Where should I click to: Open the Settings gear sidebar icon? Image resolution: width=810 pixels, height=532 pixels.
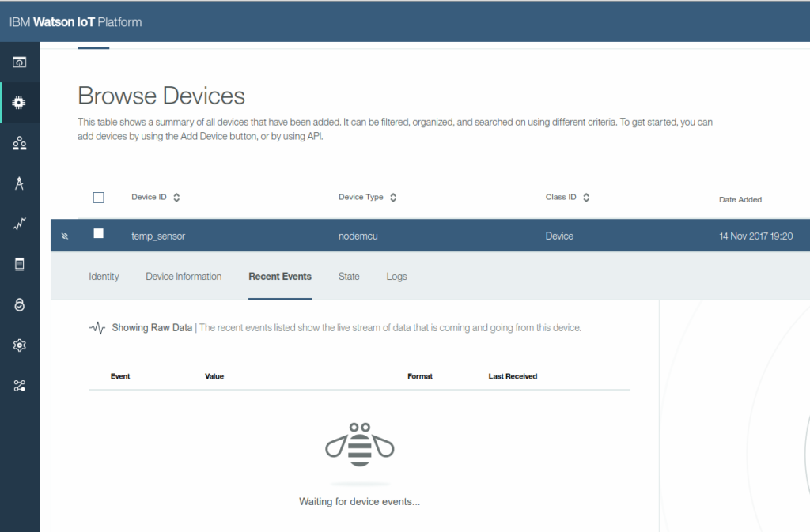(20, 345)
